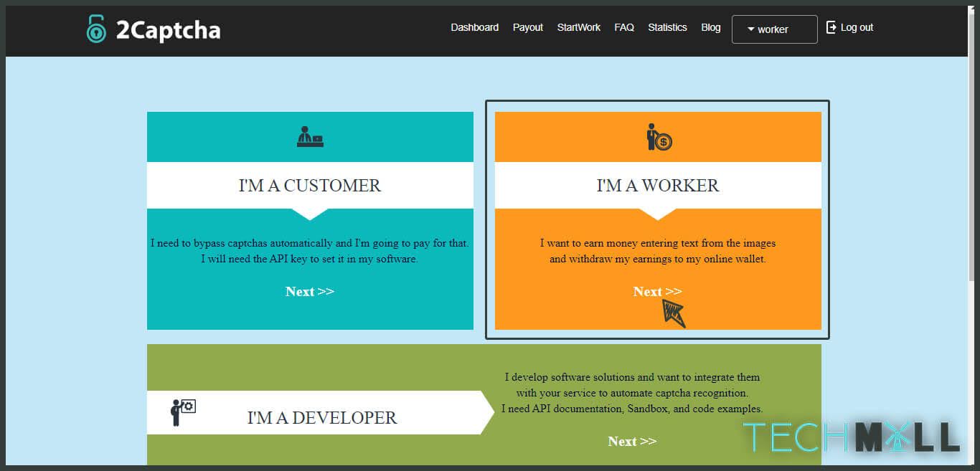Click the developer with gear board icon
The image size is (980, 471).
(x=183, y=412)
